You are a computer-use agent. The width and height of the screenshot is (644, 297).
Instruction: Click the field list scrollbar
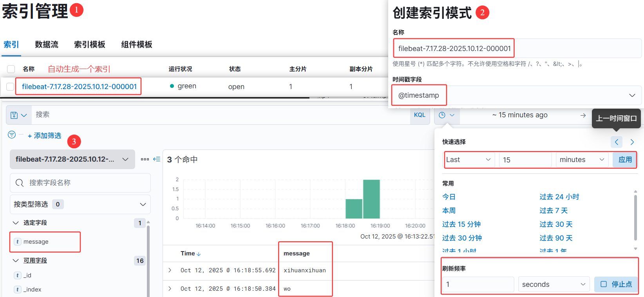coord(148,261)
